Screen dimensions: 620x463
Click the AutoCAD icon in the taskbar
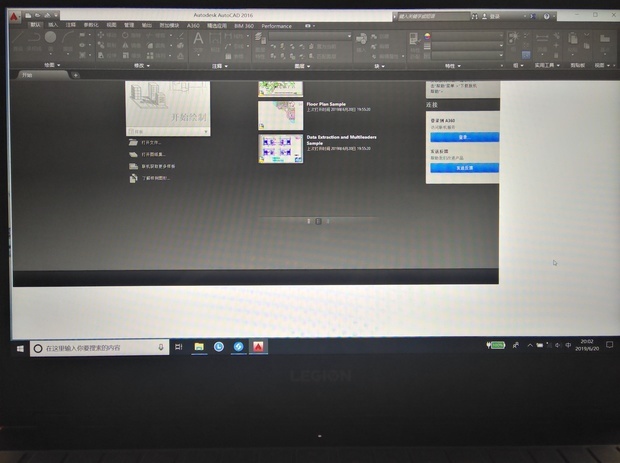point(257,347)
